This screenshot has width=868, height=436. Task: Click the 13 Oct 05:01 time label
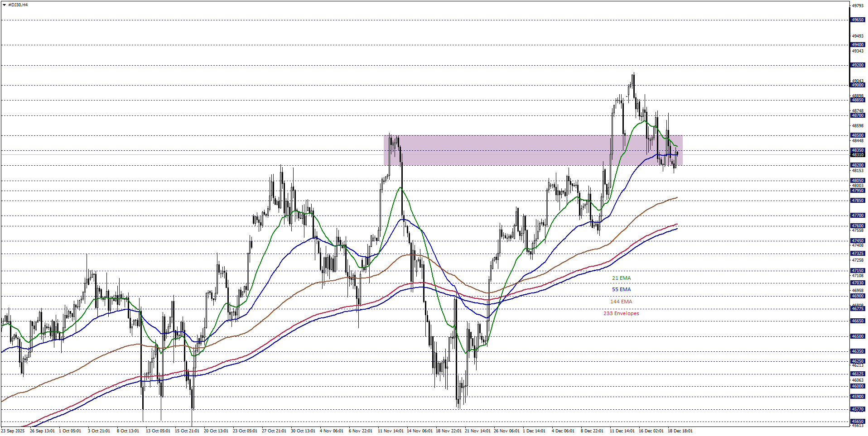pyautogui.click(x=158, y=431)
